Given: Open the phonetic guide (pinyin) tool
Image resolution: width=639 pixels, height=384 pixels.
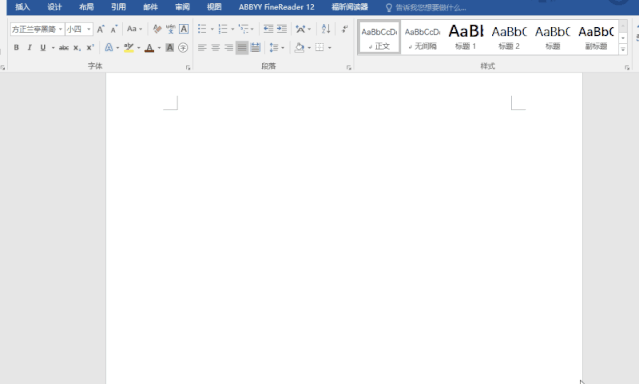Looking at the screenshot, I should 170,29.
